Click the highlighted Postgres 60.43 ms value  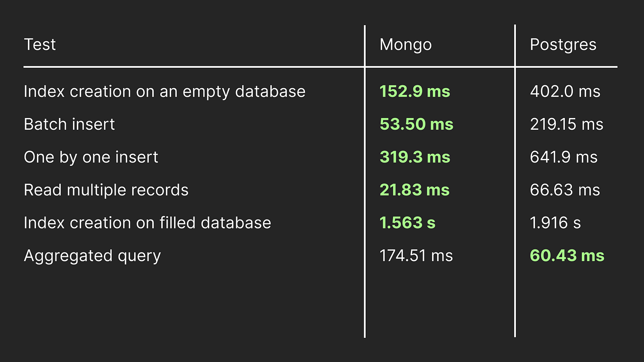(x=567, y=256)
